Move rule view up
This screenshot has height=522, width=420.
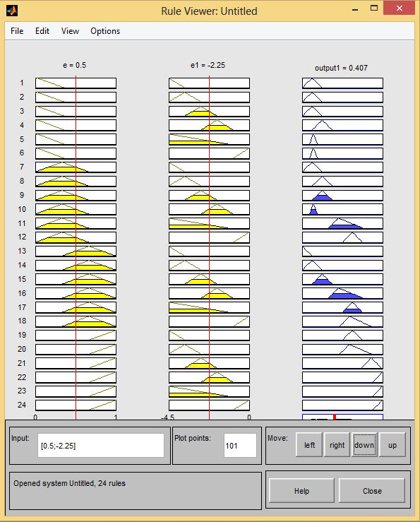tap(392, 445)
